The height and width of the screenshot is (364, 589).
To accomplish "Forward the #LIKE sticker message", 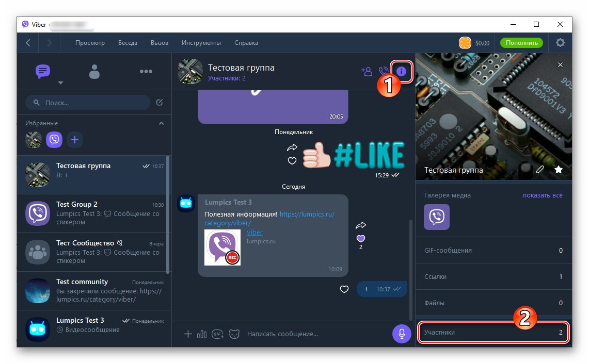I will coord(292,147).
